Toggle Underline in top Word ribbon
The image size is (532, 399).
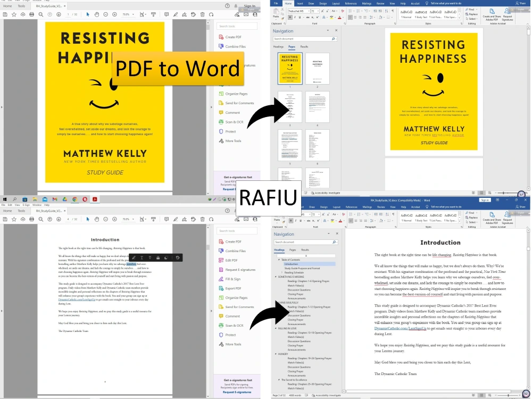point(300,18)
